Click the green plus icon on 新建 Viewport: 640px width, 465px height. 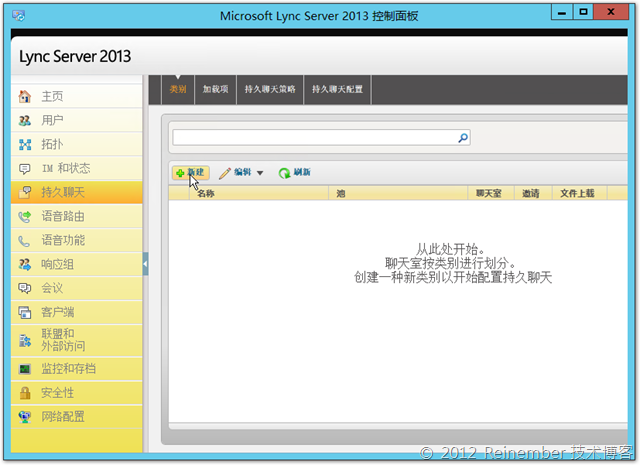[180, 173]
